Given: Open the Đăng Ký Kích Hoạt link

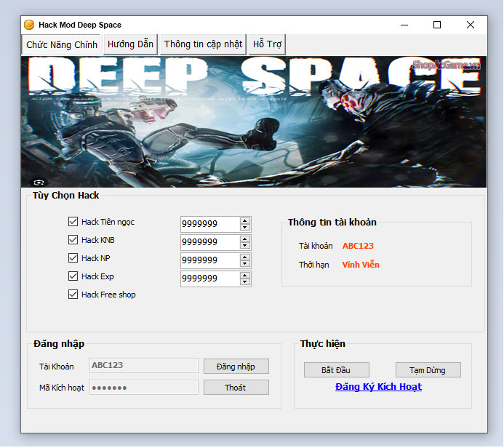Looking at the screenshot, I should coord(378,387).
